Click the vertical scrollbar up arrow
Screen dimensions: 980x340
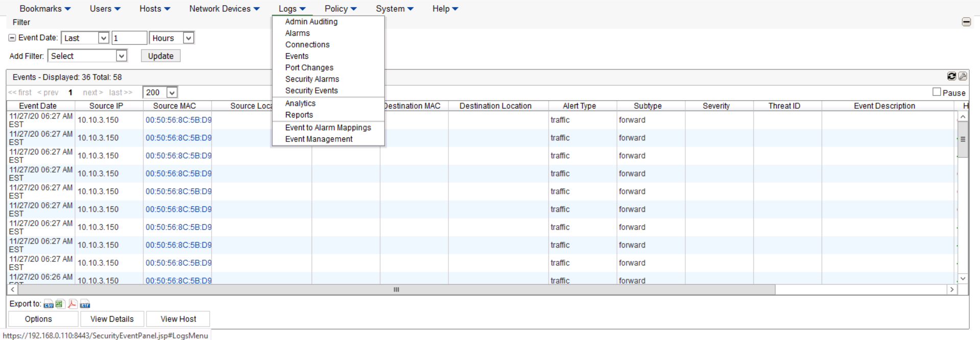click(x=963, y=117)
